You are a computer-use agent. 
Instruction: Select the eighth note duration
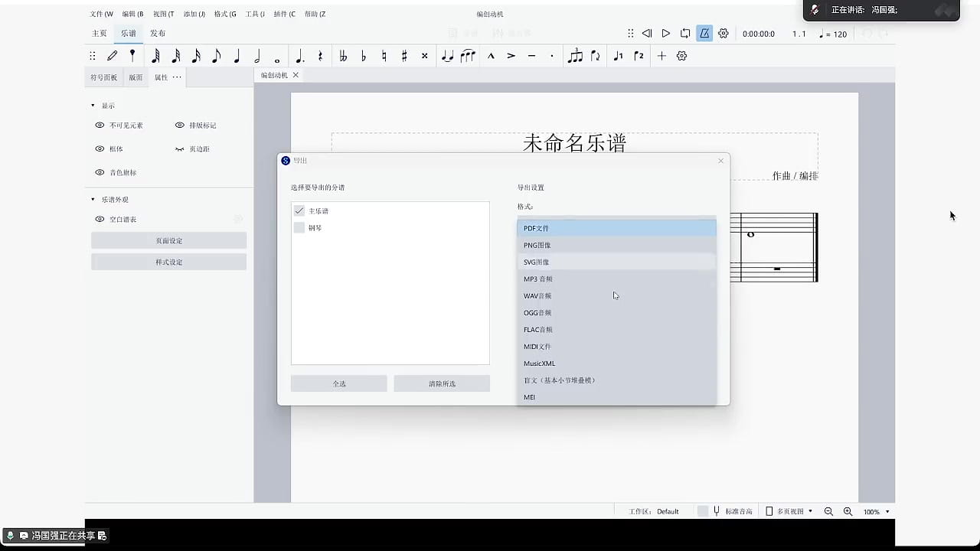pos(217,56)
